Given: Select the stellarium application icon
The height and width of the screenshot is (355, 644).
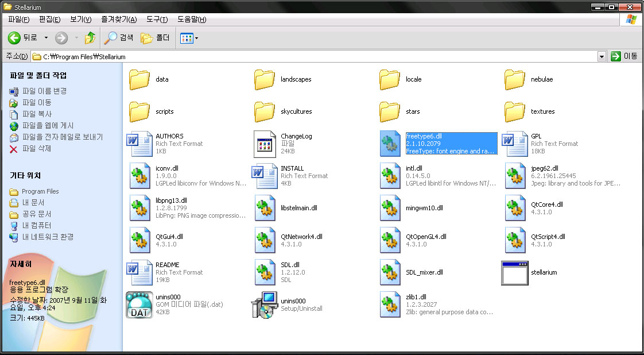Looking at the screenshot, I should pos(515,273).
